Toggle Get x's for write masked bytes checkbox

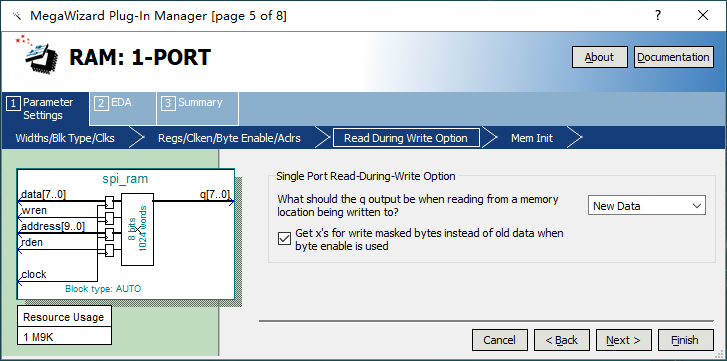coord(284,239)
